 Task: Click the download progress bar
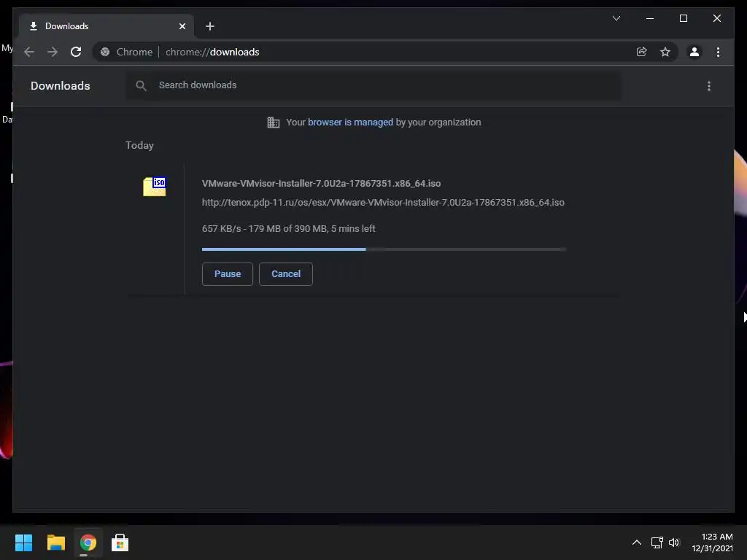[384, 249]
